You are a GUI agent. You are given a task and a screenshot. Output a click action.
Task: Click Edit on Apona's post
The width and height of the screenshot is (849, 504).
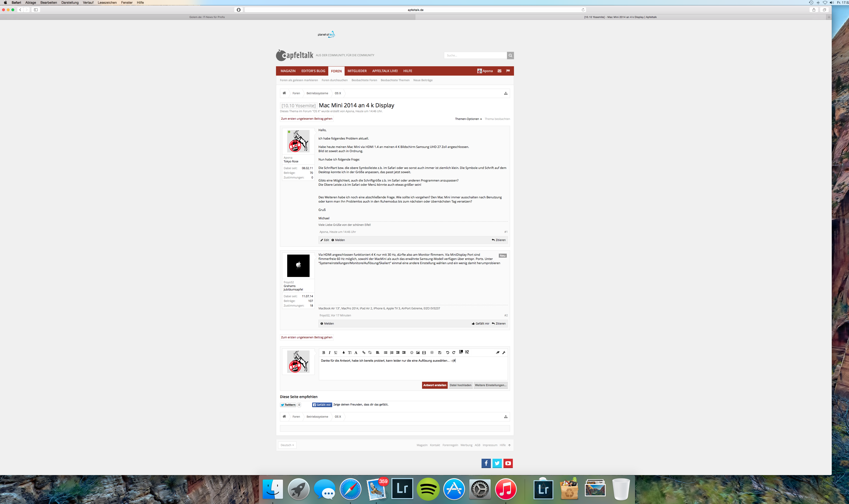point(325,240)
